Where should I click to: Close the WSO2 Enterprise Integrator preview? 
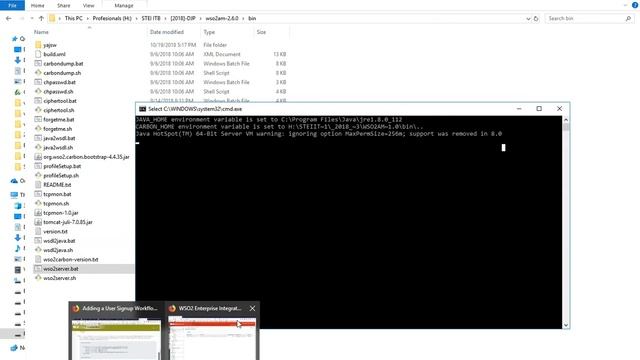point(252,309)
